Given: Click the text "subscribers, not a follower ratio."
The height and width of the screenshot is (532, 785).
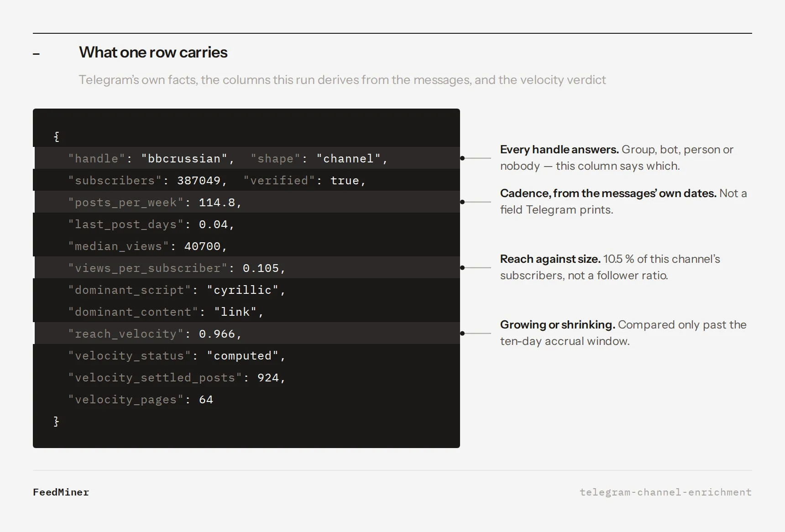Looking at the screenshot, I should click(584, 276).
